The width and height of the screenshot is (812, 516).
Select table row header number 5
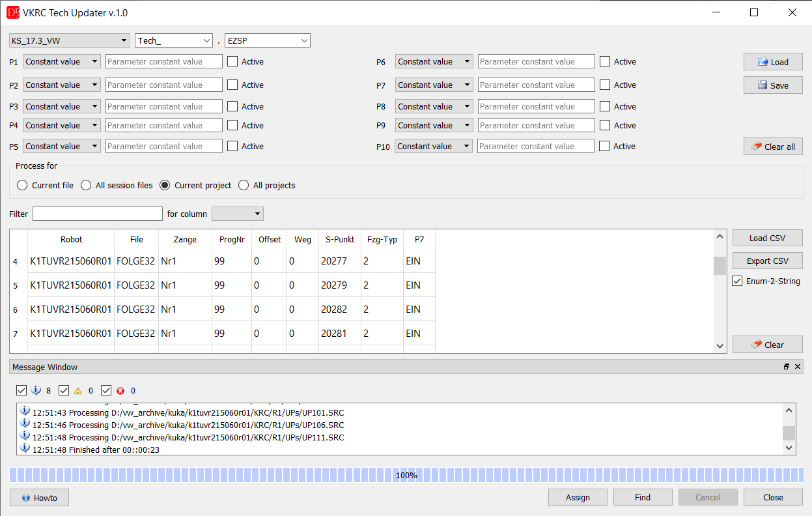point(18,285)
